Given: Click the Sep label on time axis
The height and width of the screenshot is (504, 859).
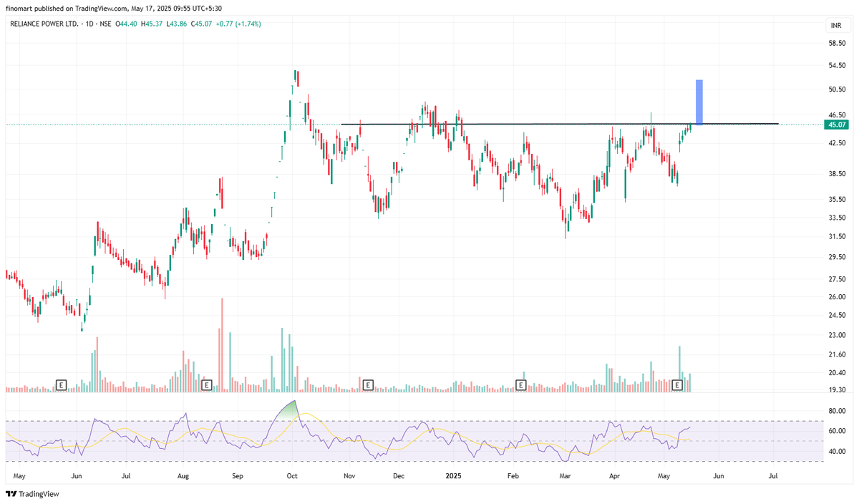Looking at the screenshot, I should coord(238,475).
